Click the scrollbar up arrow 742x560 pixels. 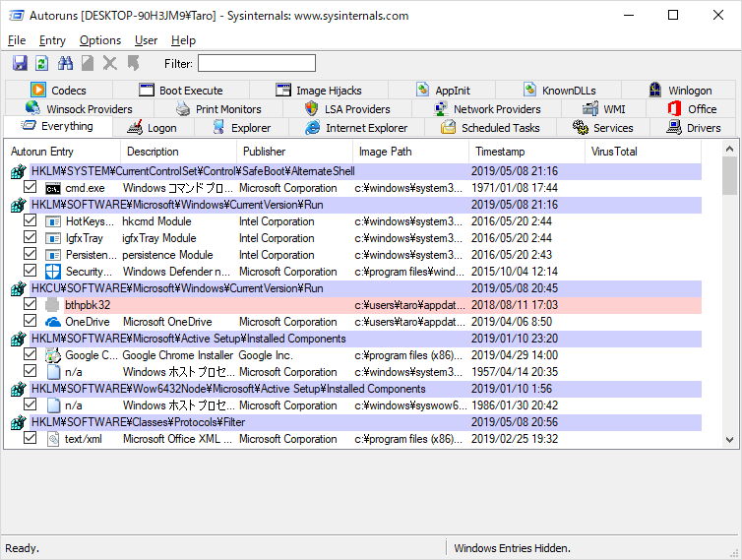(729, 149)
